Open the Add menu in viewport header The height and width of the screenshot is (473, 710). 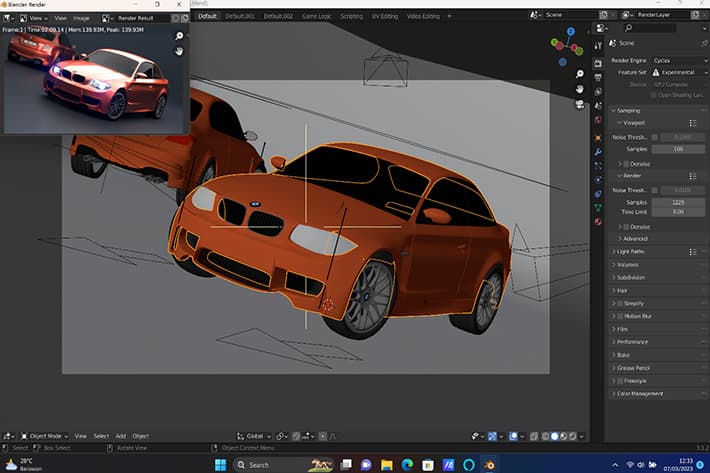pos(120,436)
